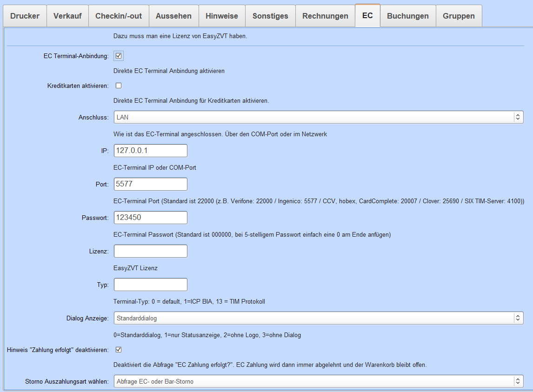
Task: Open the Aussehen settings tab
Action: [173, 16]
